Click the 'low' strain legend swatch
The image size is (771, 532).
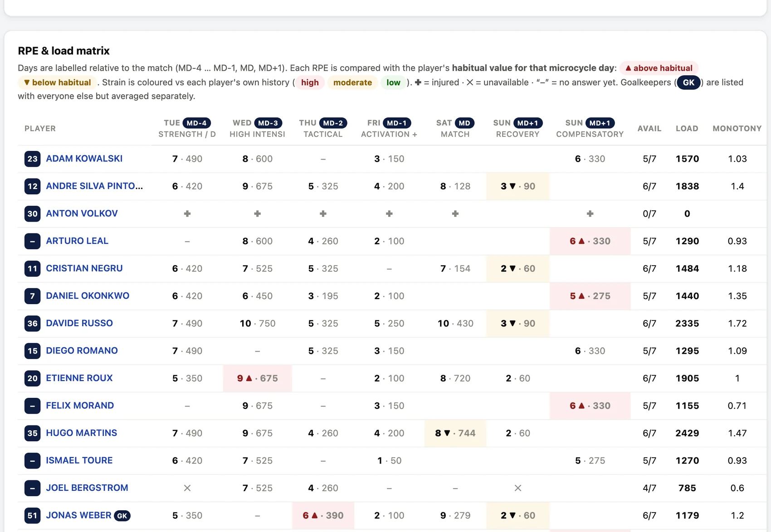[x=393, y=82]
